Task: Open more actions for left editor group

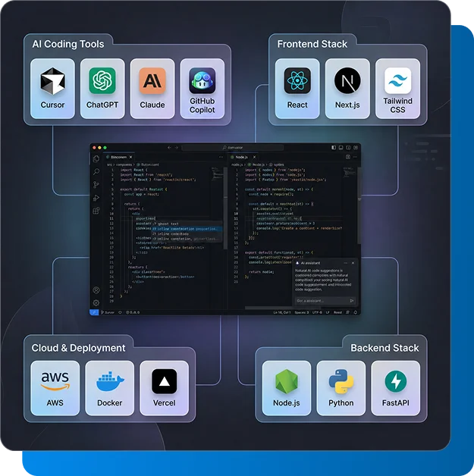Action: pyautogui.click(x=221, y=157)
